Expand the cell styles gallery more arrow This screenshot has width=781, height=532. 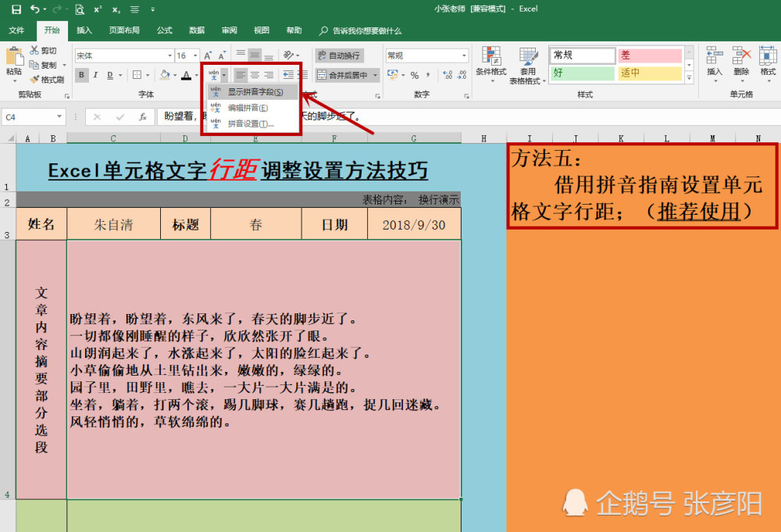click(x=690, y=77)
